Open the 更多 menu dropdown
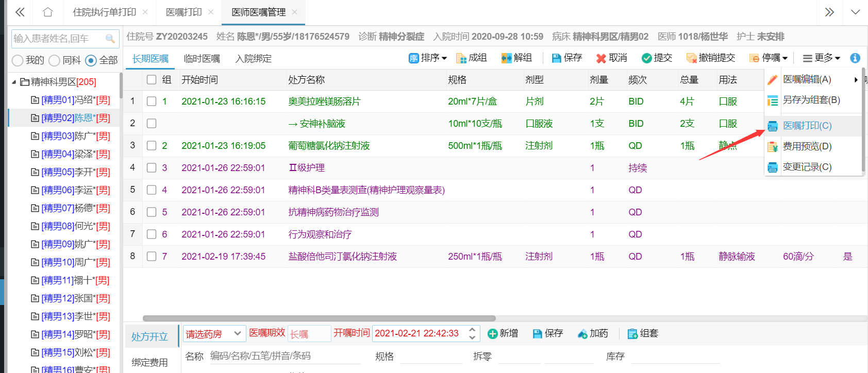This screenshot has width=868, height=373. (x=822, y=58)
